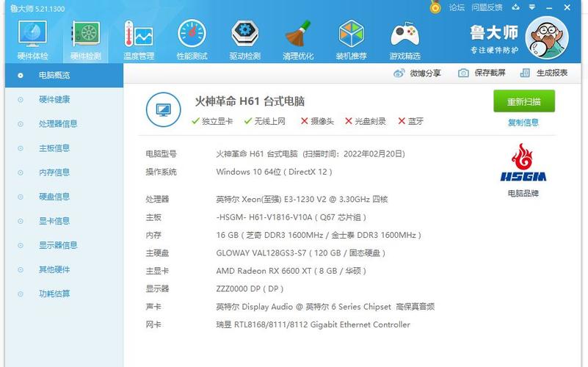Viewport: 588px width, 367px height.
Task: Close the 鲁大师 window
Action: coord(567,7)
